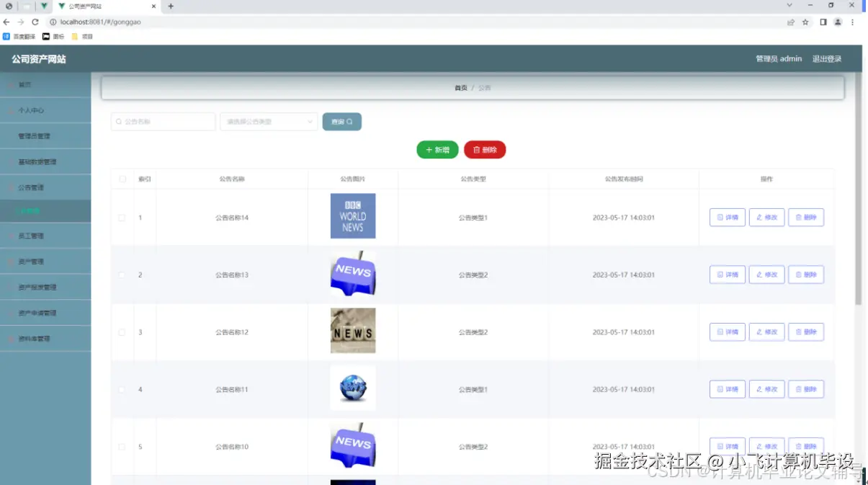Image resolution: width=868 pixels, height=485 pixels.
Task: Open the 项目 bookmark folder
Action: point(82,36)
